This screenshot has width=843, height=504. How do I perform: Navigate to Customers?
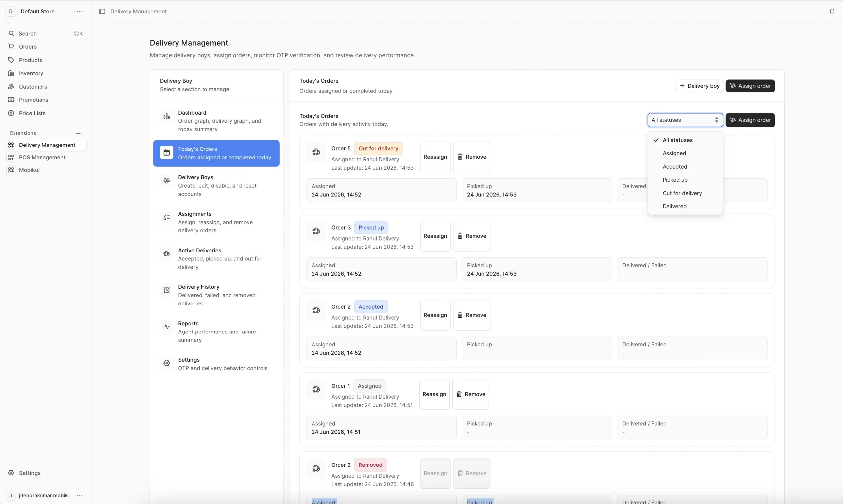(45, 86)
